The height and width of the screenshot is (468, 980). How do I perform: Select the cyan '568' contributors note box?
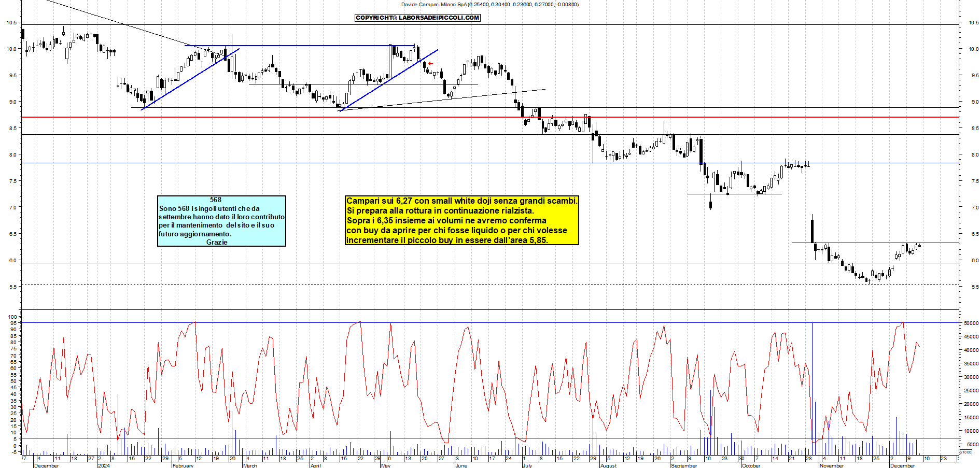pyautogui.click(x=221, y=221)
